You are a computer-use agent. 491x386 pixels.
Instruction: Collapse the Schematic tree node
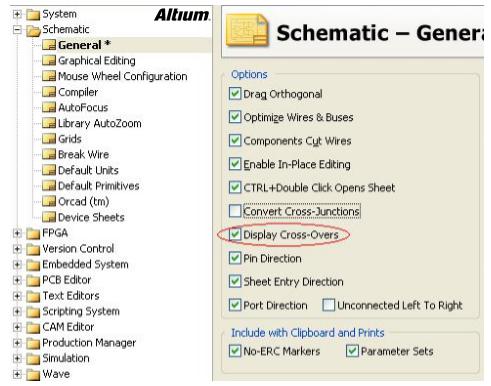click(x=17, y=30)
